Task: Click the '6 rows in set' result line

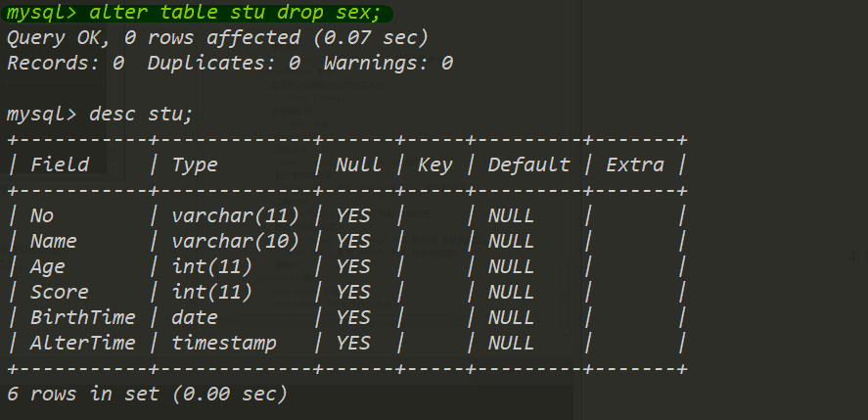Action: click(147, 394)
